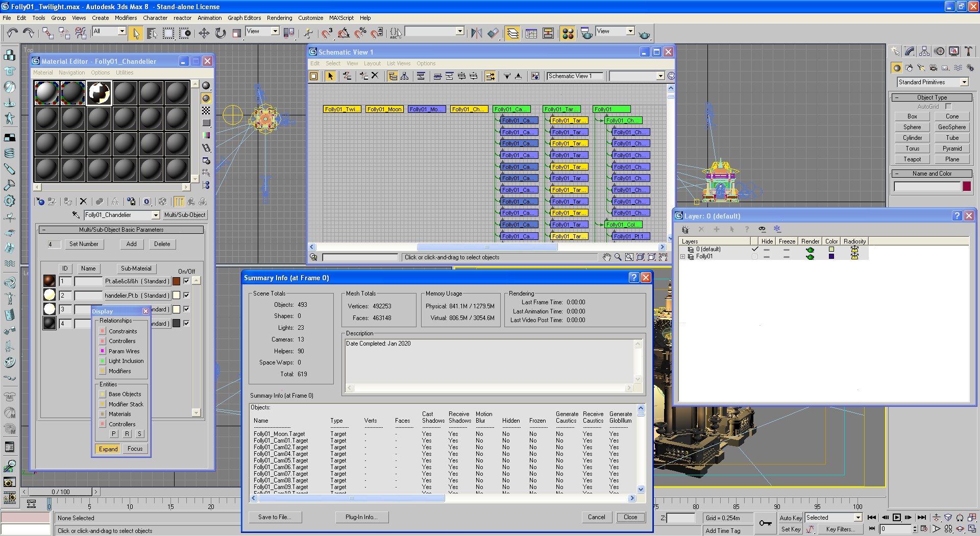Open the Graph Editors menu
This screenshot has height=536, width=980.
(x=244, y=18)
